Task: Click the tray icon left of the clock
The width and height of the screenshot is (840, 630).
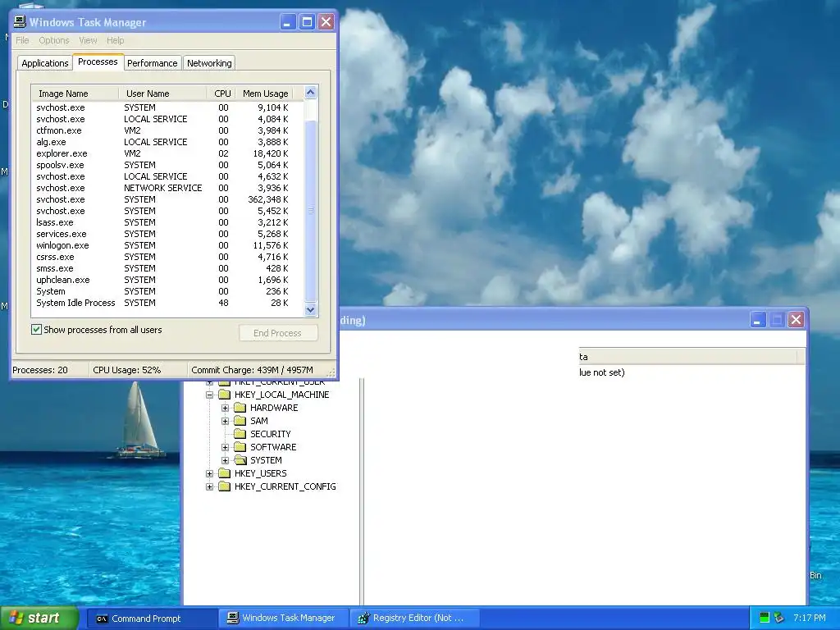Action: (x=779, y=618)
